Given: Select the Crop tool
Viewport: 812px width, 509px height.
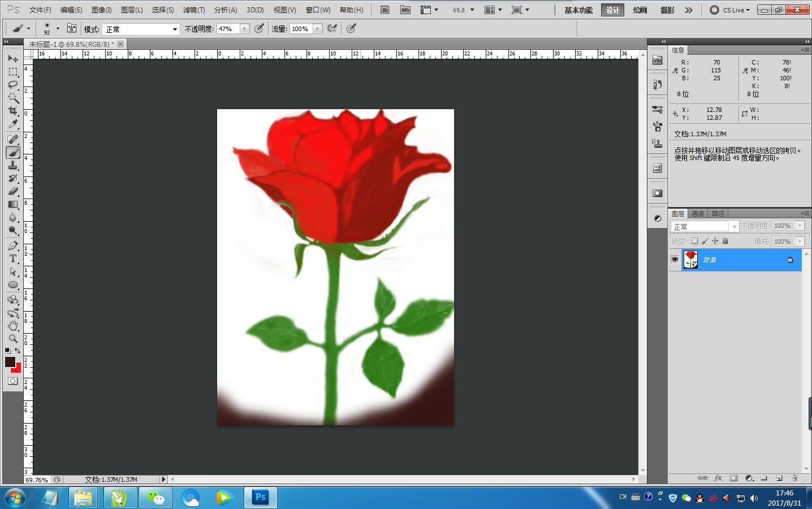Looking at the screenshot, I should coord(12,111).
